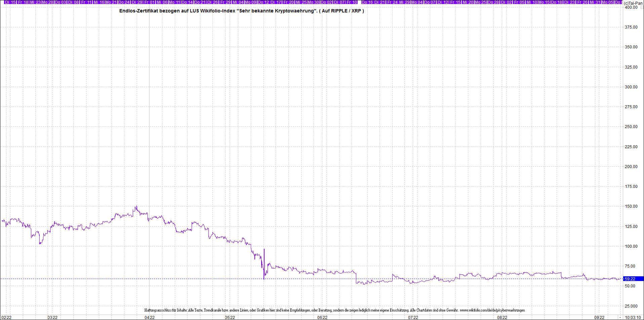Open the wikifolio.com cyberwaehrungen link
The image size is (644, 320).
492,310
